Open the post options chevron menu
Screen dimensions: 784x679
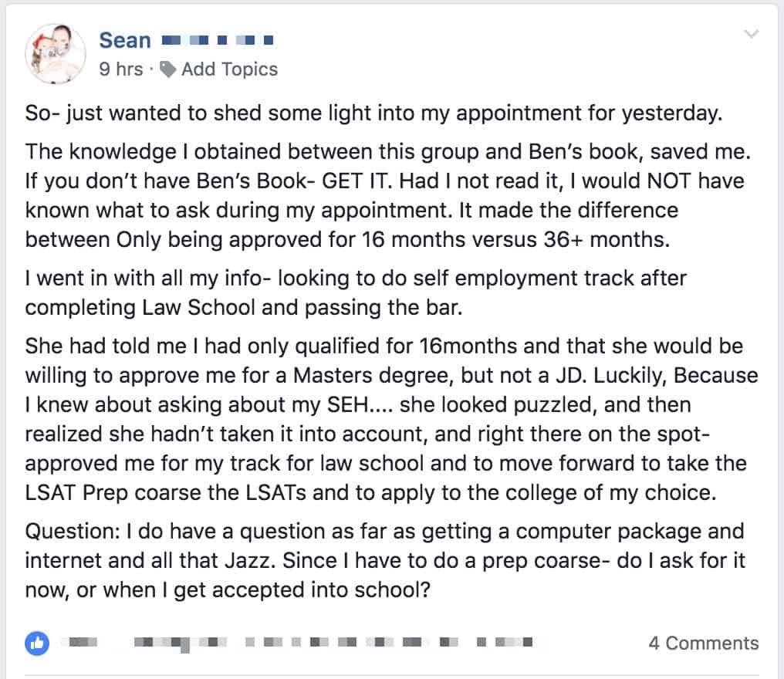751,34
